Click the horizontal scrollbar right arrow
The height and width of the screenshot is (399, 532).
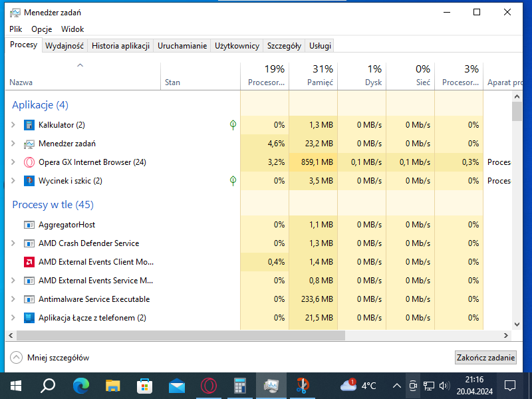point(506,336)
